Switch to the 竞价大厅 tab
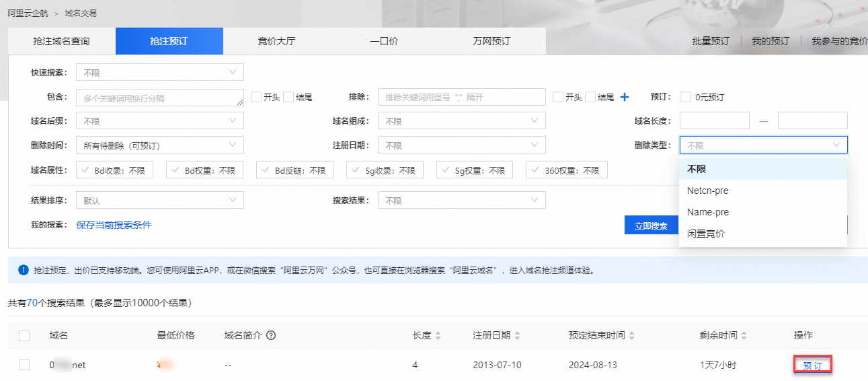This screenshot has width=868, height=381. 276,41
